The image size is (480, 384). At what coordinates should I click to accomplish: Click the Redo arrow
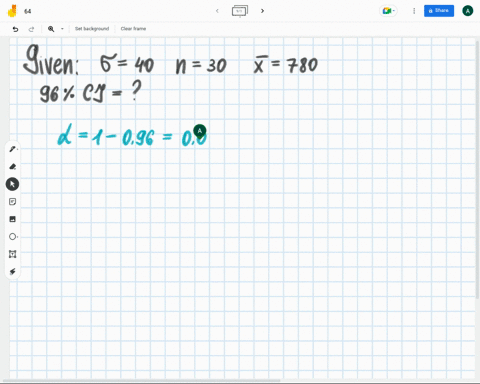point(31,29)
